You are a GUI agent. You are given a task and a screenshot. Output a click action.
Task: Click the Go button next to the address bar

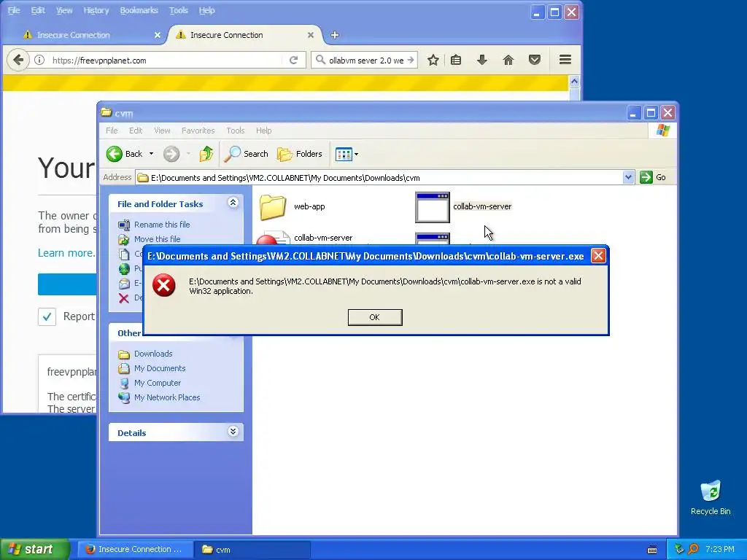[653, 178]
